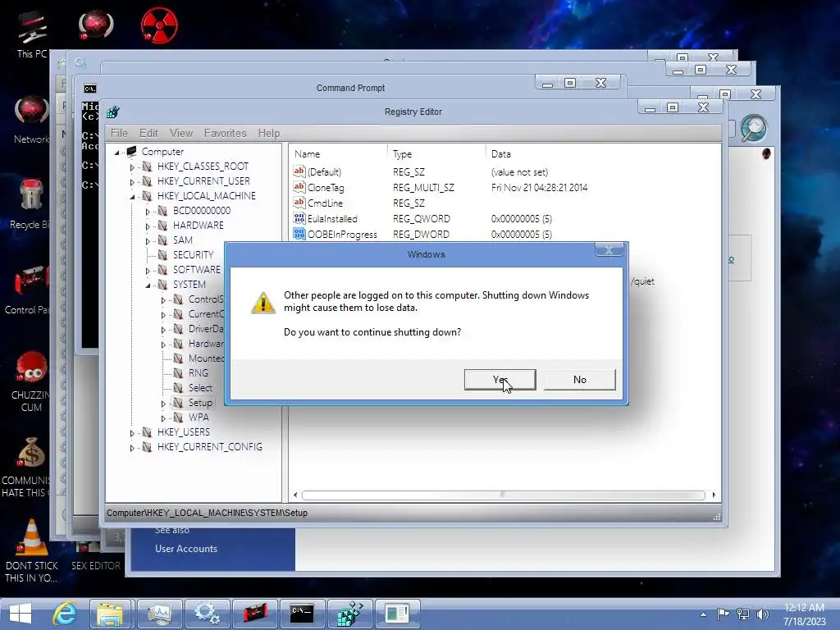Select the SECURITY key folder icon
Image resolution: width=840 pixels, height=630 pixels.
click(x=162, y=255)
